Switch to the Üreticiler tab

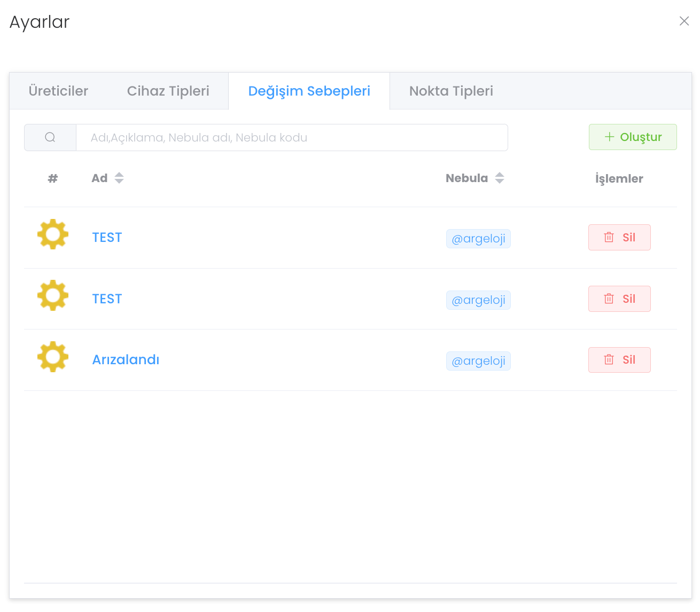58,91
